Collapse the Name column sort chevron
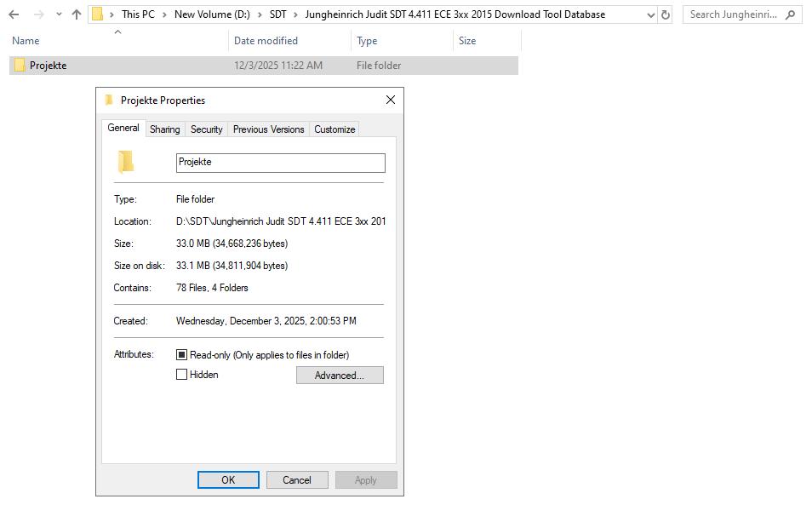The image size is (812, 522). point(117,32)
